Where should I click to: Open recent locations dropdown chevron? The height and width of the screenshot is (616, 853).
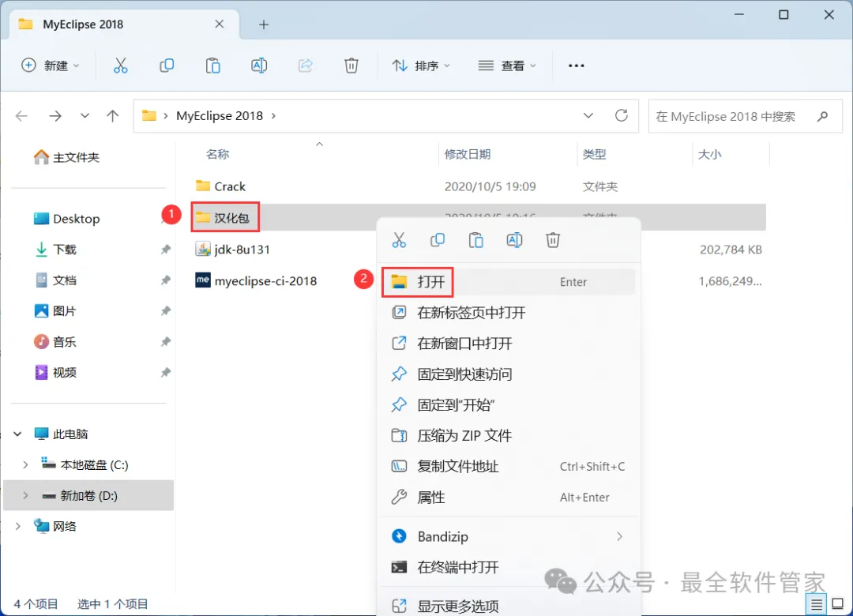click(85, 116)
